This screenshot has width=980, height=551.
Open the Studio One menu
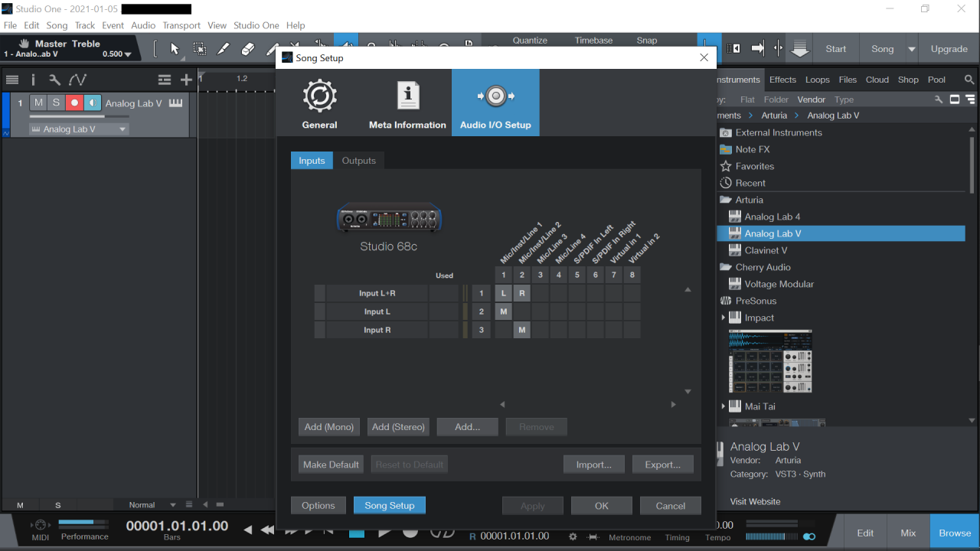click(256, 25)
